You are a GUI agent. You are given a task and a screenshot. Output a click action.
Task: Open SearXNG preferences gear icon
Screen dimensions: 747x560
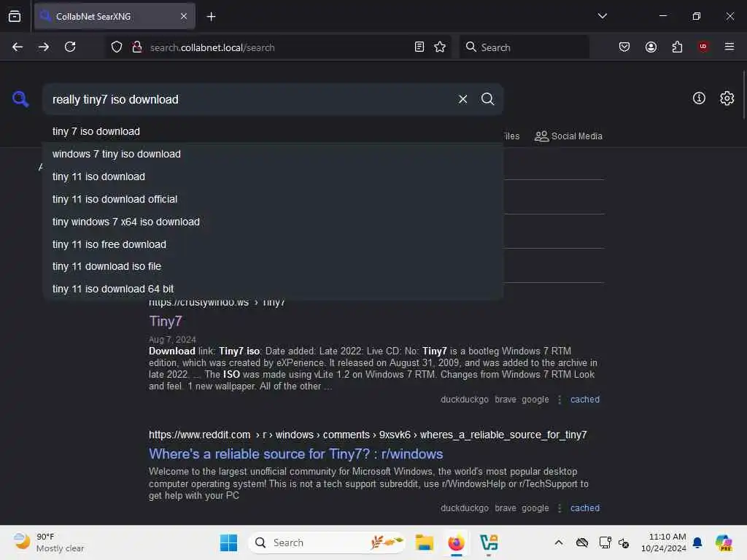[727, 98]
